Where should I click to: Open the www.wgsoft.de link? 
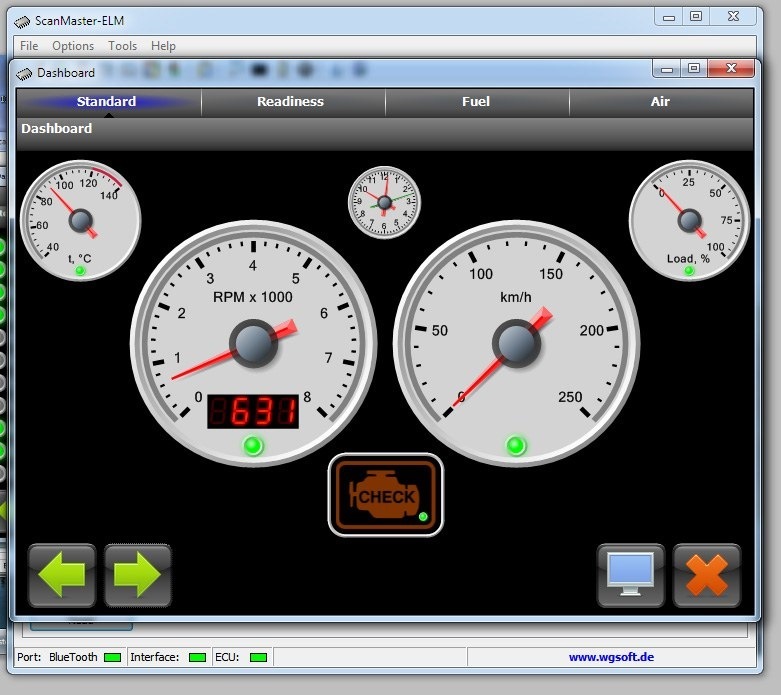pos(611,657)
